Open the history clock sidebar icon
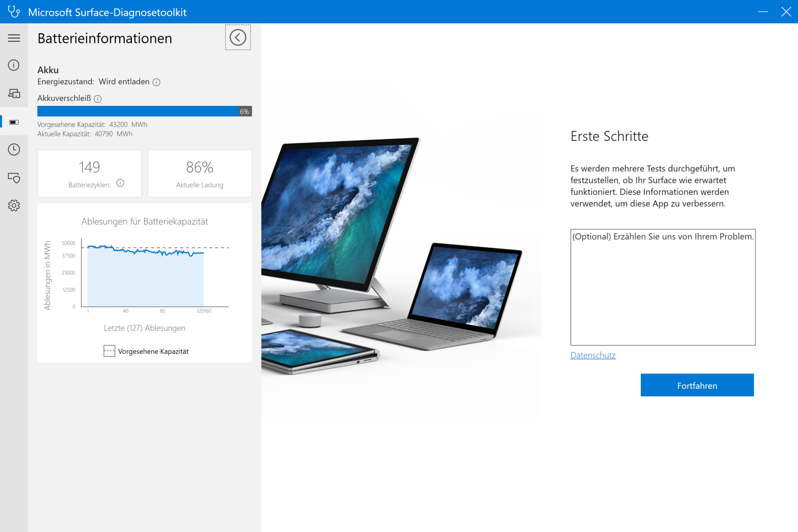The width and height of the screenshot is (798, 532). [x=14, y=150]
